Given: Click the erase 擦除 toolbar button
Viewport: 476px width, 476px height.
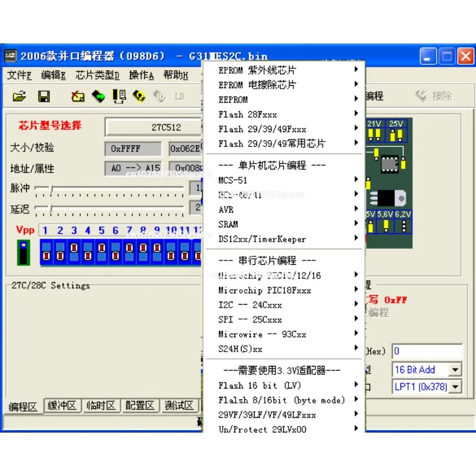Looking at the screenshot, I should [434, 96].
